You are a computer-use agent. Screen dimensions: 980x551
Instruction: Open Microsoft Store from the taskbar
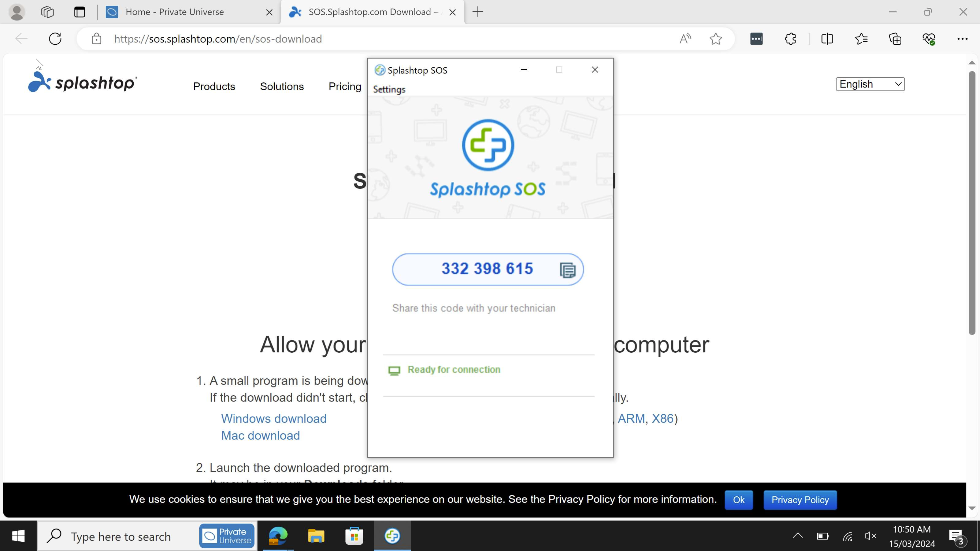353,536
